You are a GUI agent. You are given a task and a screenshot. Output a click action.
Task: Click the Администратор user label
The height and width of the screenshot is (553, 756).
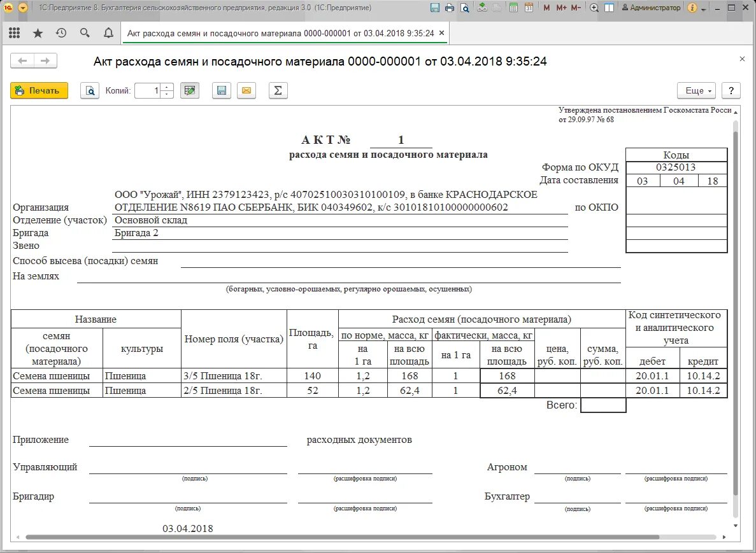click(652, 8)
